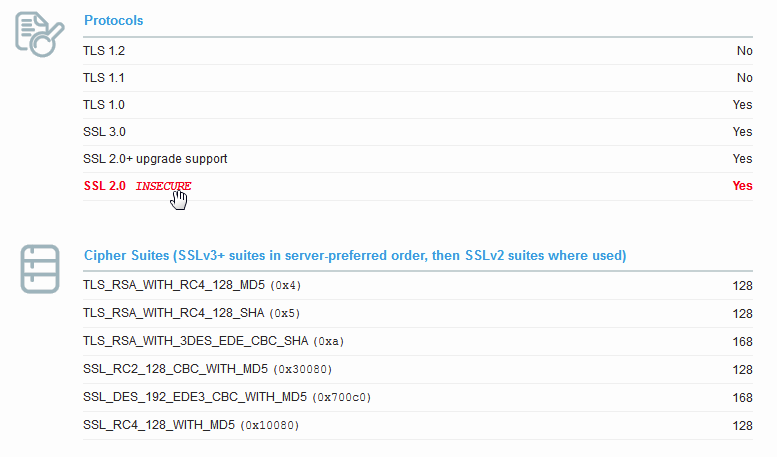Open the Cipher Suites section heading
Screen dimensions: 777x457
pyautogui.click(x=355, y=255)
